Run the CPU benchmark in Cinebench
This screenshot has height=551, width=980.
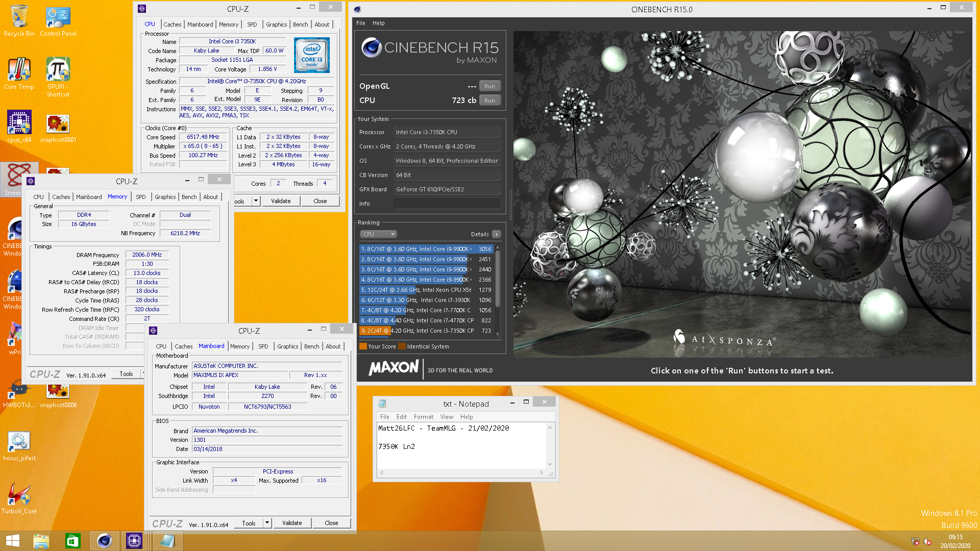(489, 101)
